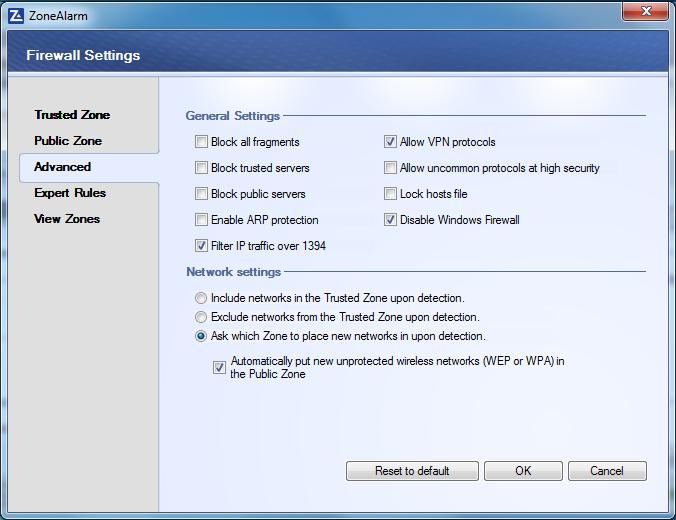Check the Lock hosts file box

(390, 194)
